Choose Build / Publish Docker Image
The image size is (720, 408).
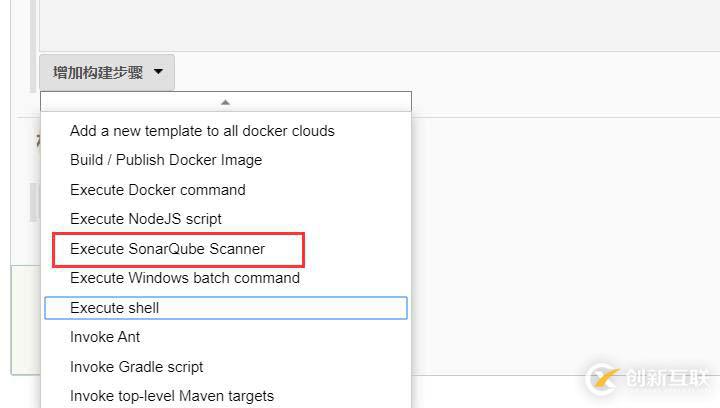pos(166,160)
